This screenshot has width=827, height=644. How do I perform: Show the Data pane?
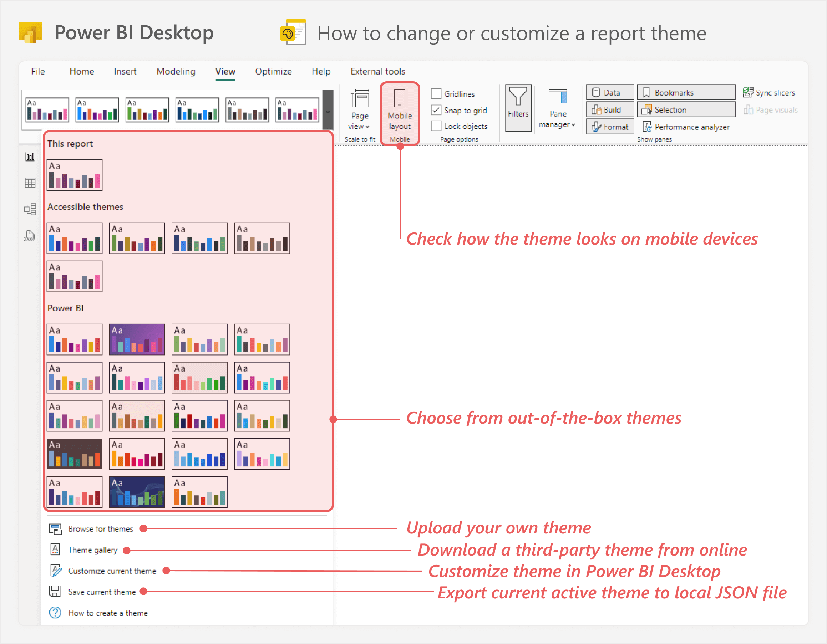click(x=610, y=92)
